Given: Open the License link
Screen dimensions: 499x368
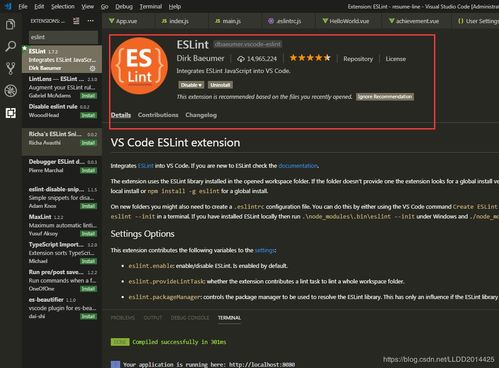Looking at the screenshot, I should tap(396, 59).
